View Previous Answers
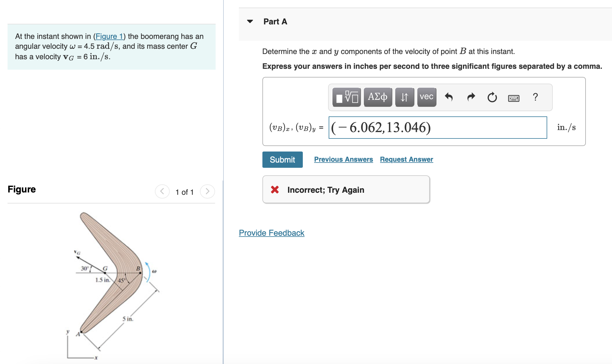The height and width of the screenshot is (364, 612). click(x=343, y=159)
